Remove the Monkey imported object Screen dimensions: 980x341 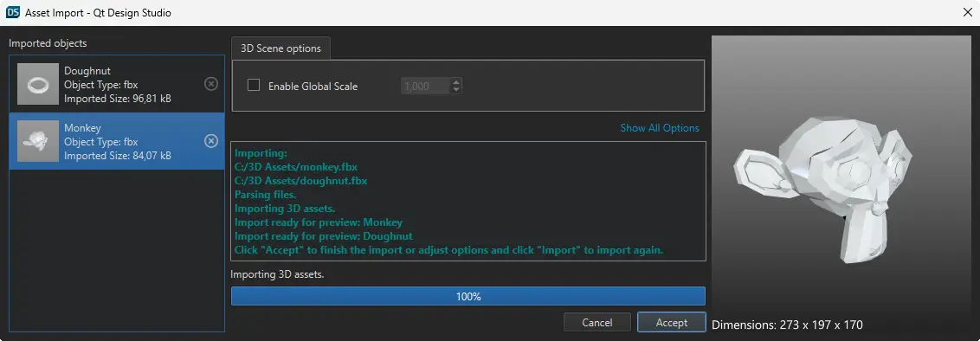(211, 141)
